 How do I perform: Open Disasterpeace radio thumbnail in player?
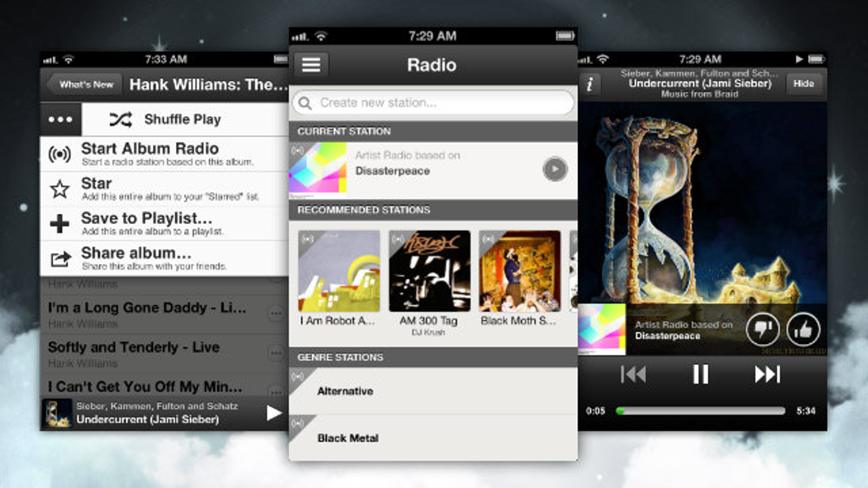click(x=602, y=329)
